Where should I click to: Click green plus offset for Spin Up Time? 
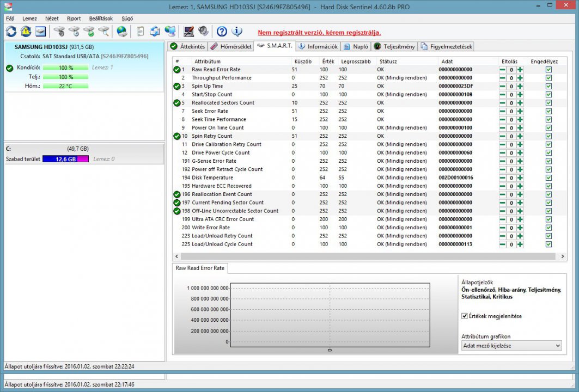(520, 86)
